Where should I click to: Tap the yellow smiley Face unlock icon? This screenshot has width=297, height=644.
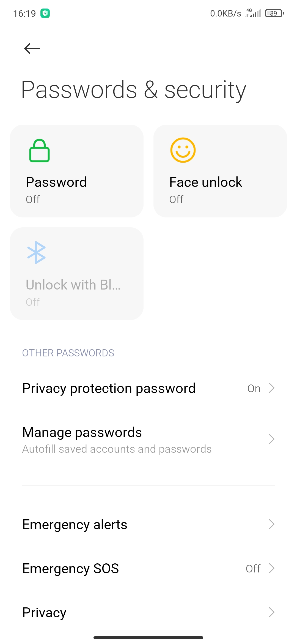[x=183, y=150]
